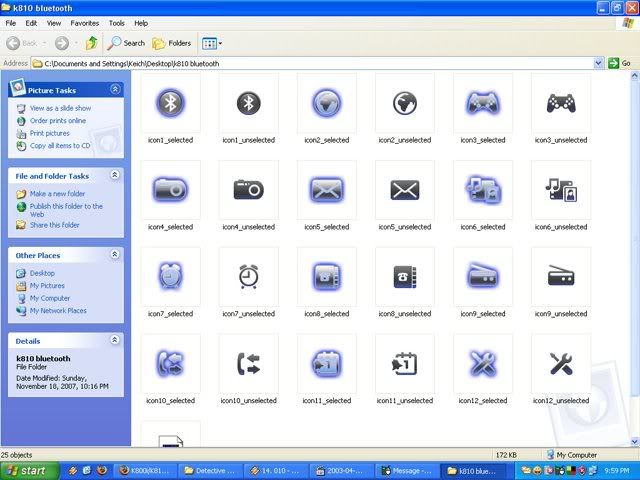Click View as a slide show
The image size is (640, 480).
(x=60, y=108)
